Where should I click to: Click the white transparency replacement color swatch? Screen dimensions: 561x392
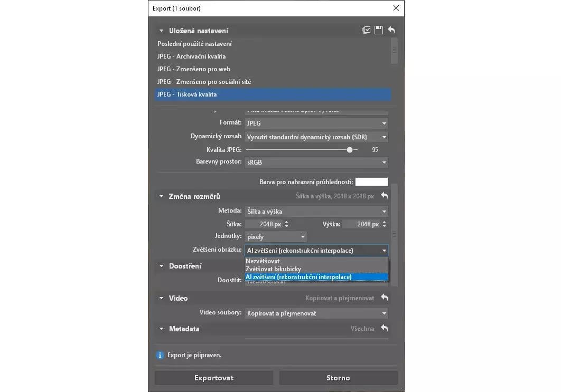pyautogui.click(x=371, y=182)
